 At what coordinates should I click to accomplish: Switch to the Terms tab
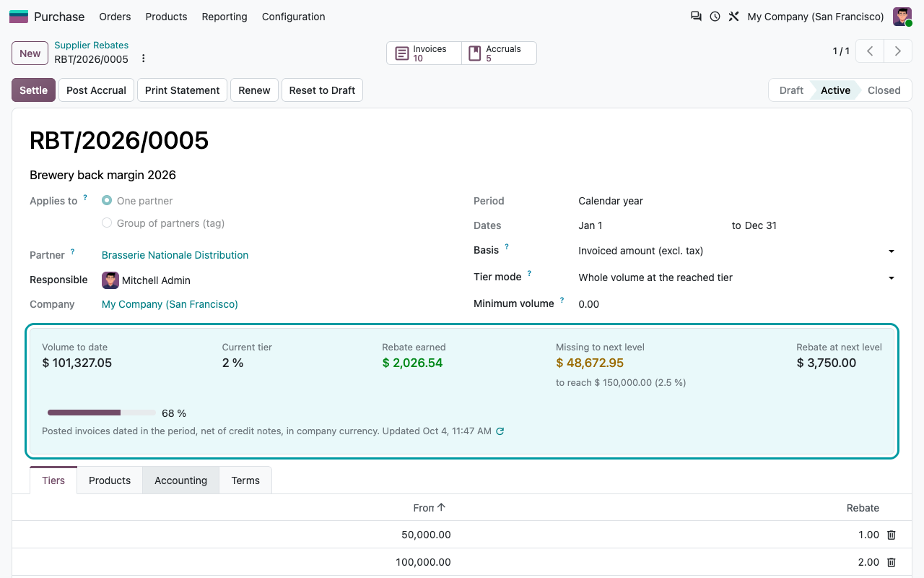click(245, 480)
